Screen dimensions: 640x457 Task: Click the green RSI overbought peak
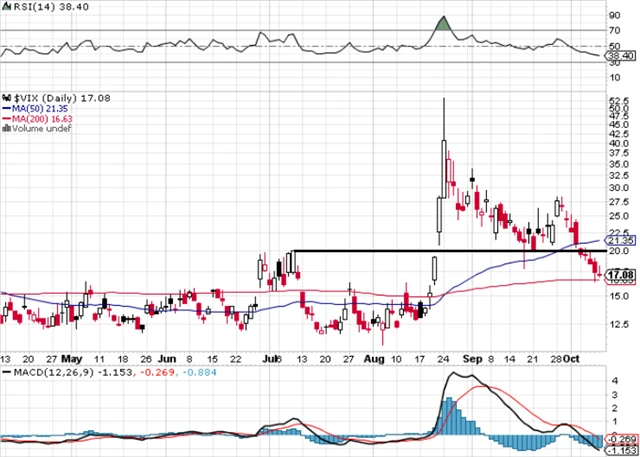[x=443, y=25]
